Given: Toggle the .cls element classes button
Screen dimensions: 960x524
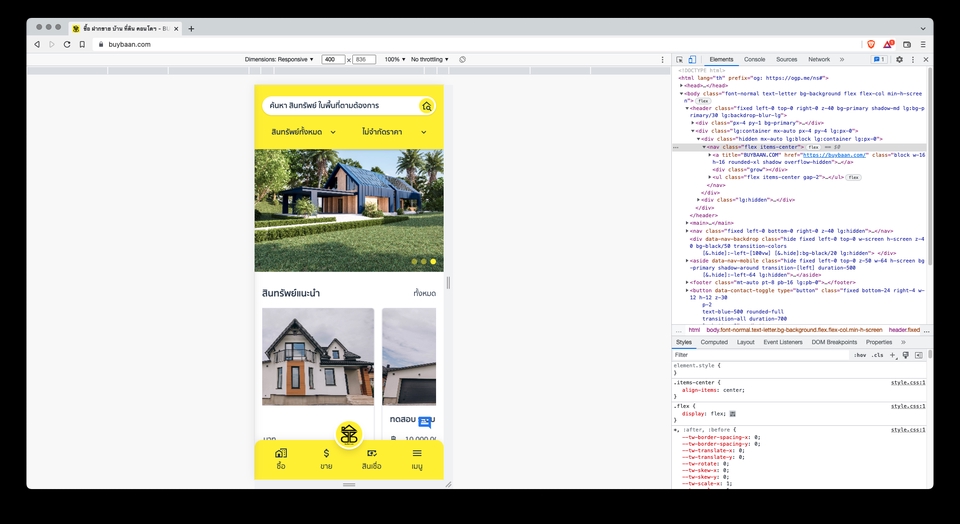Looking at the screenshot, I should click(878, 355).
